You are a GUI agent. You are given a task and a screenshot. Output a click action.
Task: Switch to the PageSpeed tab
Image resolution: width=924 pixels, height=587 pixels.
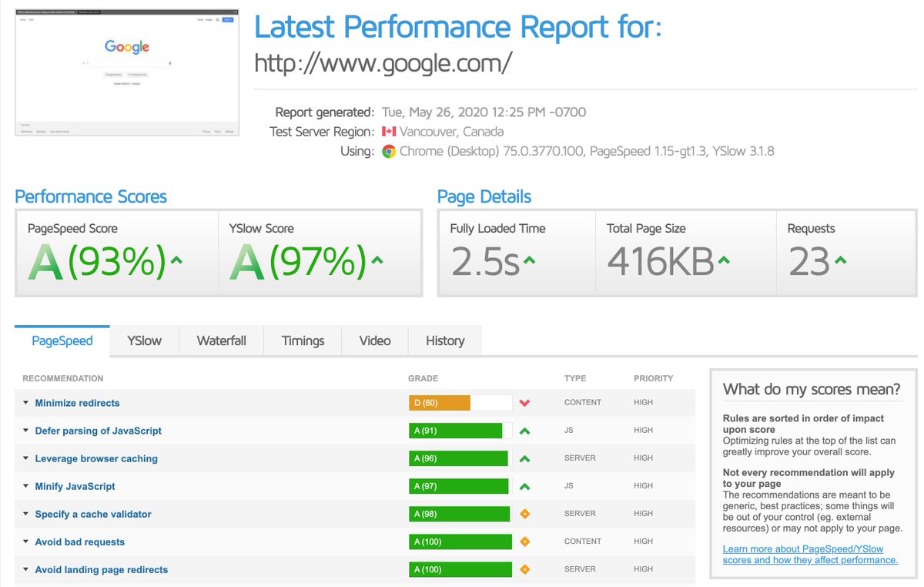[x=62, y=340]
